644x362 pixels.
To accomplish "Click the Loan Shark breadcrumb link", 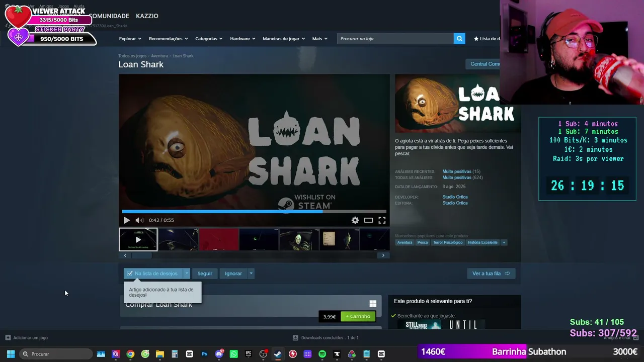I will tap(183, 56).
